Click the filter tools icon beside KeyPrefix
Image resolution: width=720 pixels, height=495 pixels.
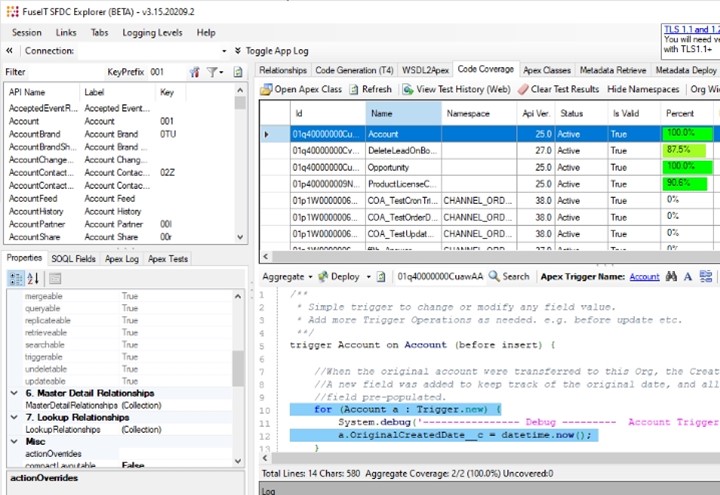pyautogui.click(x=195, y=72)
